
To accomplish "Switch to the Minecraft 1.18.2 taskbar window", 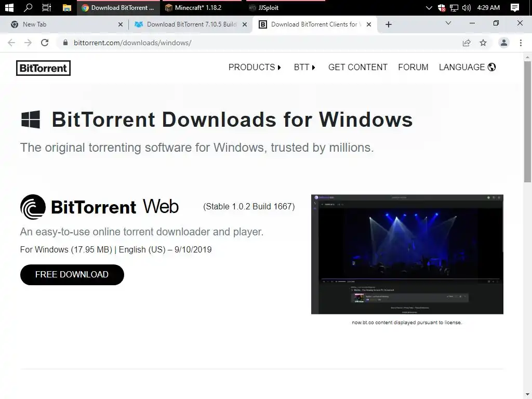I will point(202,7).
